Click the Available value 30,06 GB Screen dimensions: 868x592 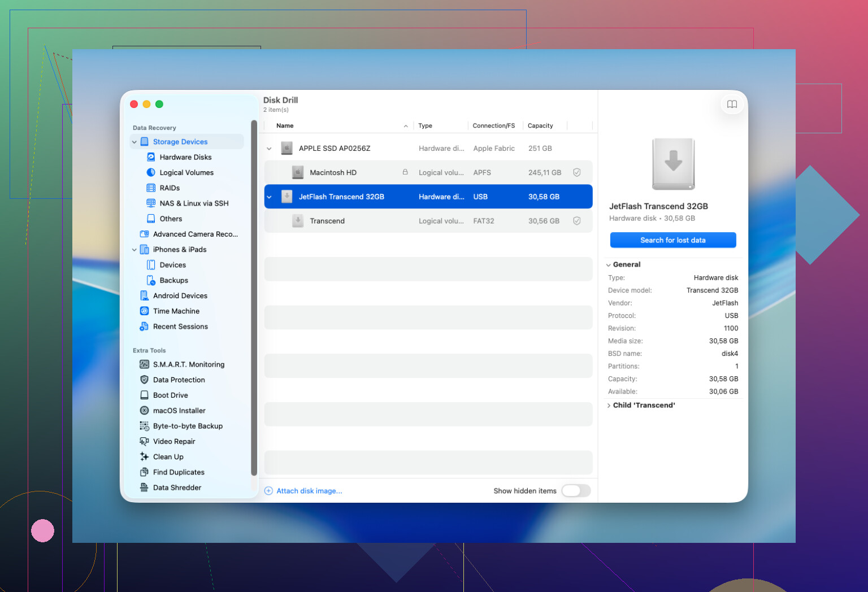point(723,391)
